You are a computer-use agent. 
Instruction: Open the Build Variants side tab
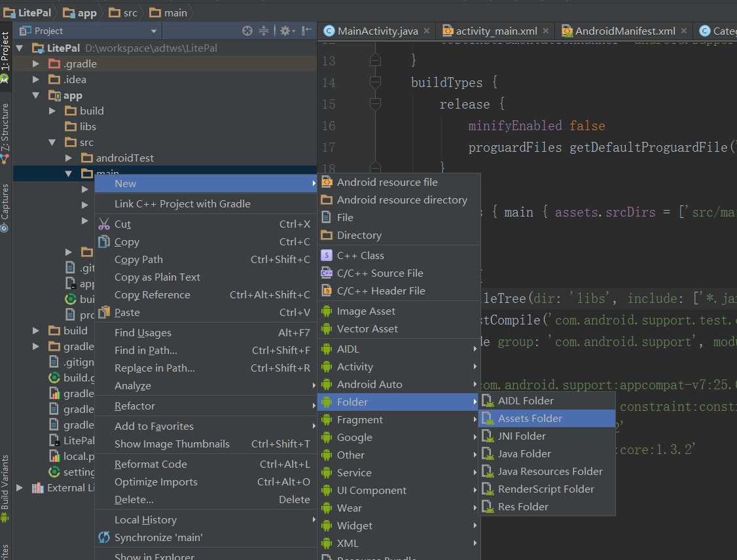pyautogui.click(x=5, y=487)
